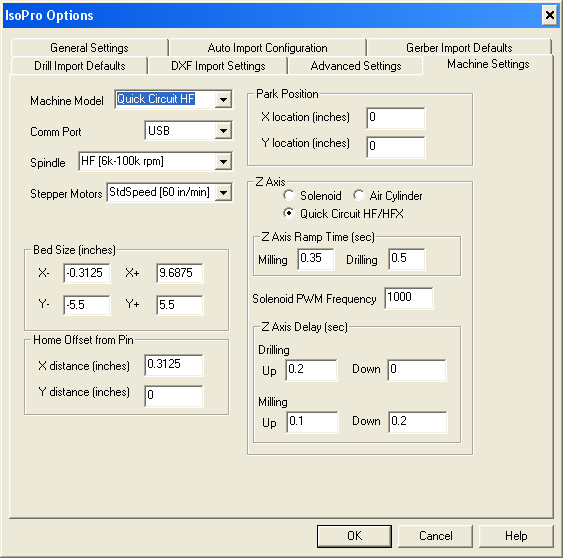Open the Spindle selection dropdown
This screenshot has width=563, height=558.
(223, 162)
